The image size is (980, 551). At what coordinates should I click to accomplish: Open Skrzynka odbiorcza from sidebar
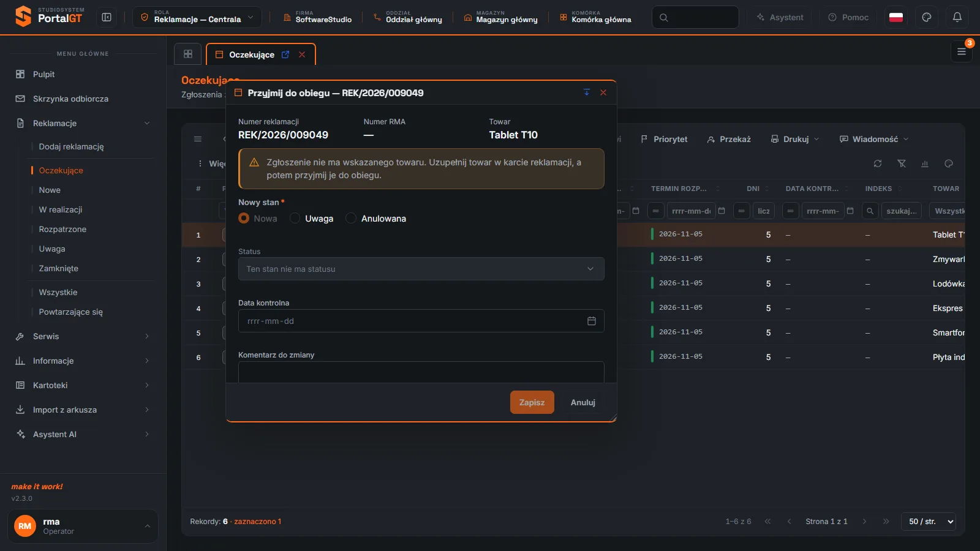pos(83,99)
